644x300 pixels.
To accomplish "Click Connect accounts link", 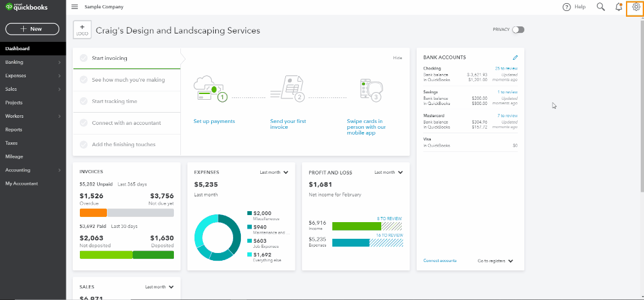I will coord(440,261).
